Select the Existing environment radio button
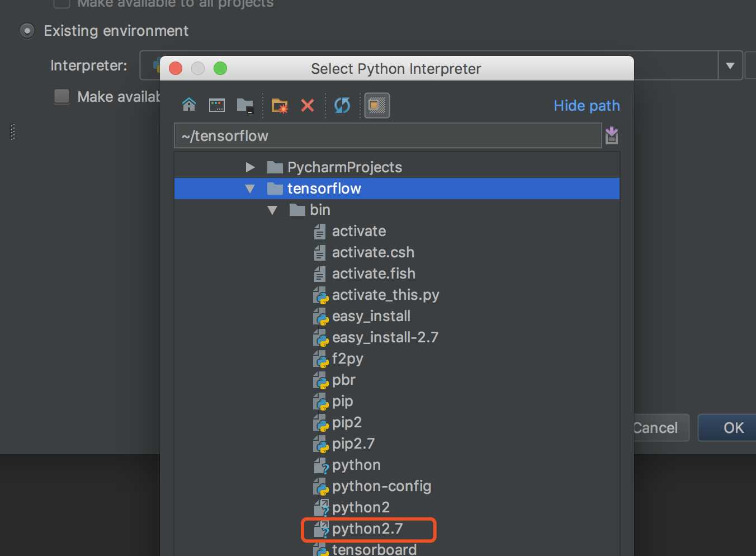 [x=26, y=31]
